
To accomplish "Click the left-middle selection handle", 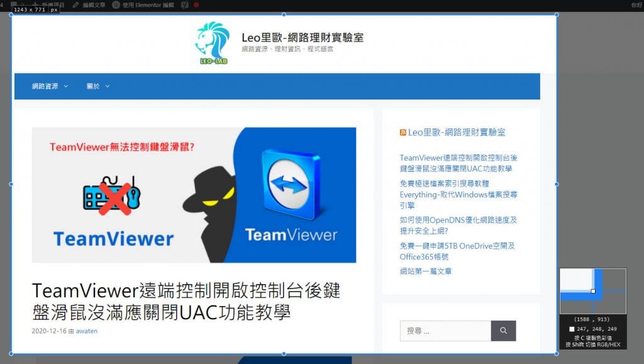I will [x=11, y=185].
